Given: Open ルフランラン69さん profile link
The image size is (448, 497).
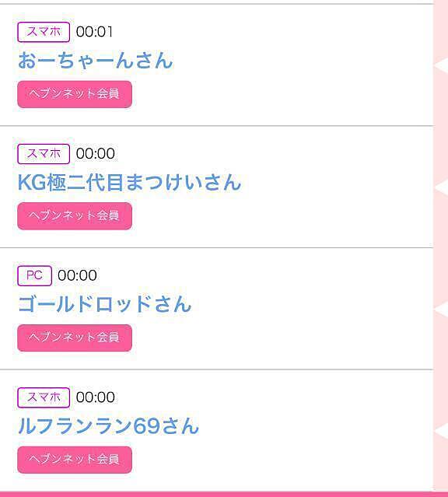Looking at the screenshot, I should (108, 425).
